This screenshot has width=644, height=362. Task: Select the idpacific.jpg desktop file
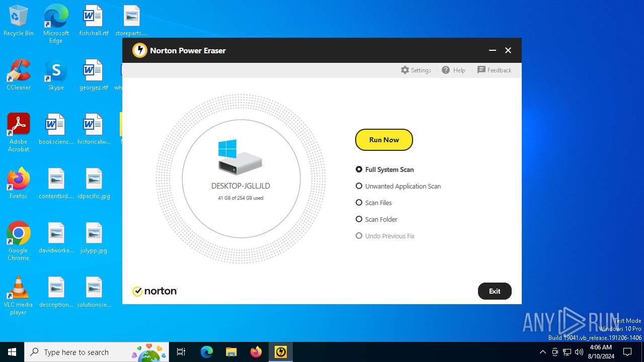click(x=94, y=184)
